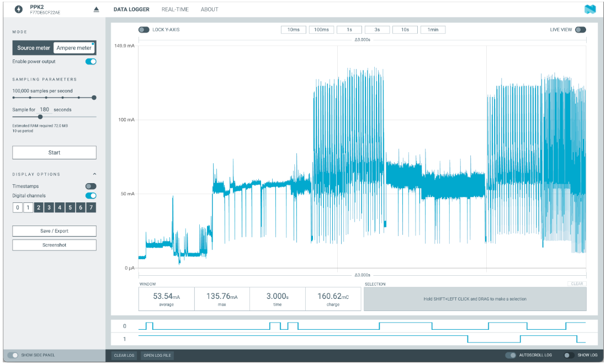The height and width of the screenshot is (364, 606).
Task: Enable the Live View toggle
Action: [x=580, y=30]
